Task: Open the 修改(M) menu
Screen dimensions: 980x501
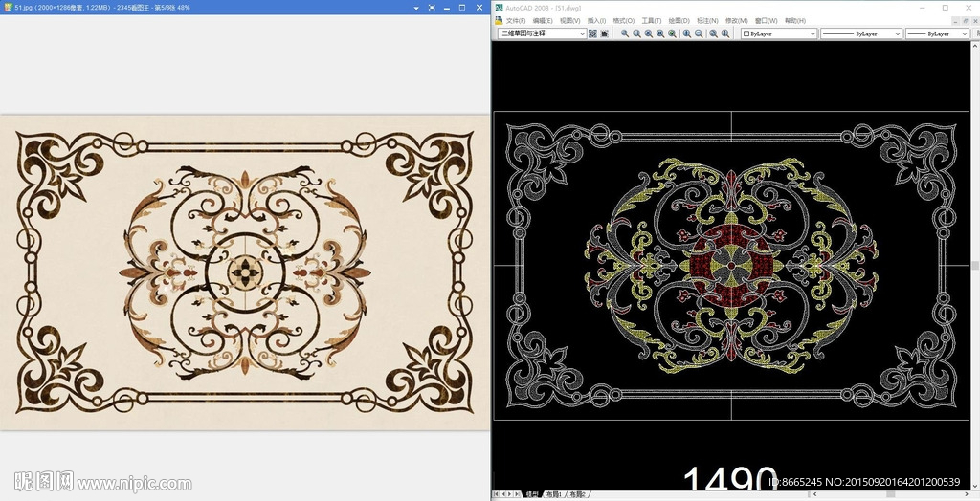Action: click(x=736, y=21)
